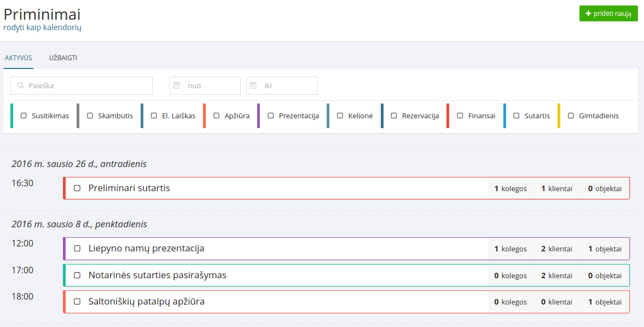Click the calendar icon in the nuo field
644x327 pixels.
(x=177, y=86)
